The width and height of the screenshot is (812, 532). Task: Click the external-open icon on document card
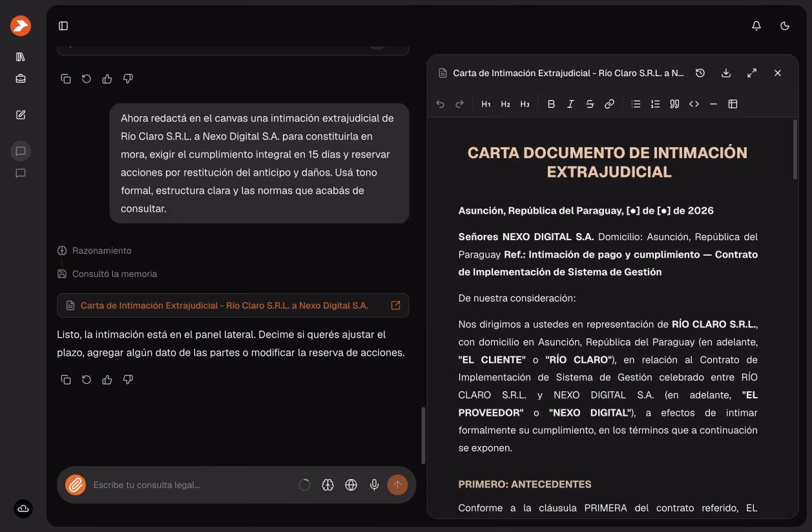coord(396,305)
